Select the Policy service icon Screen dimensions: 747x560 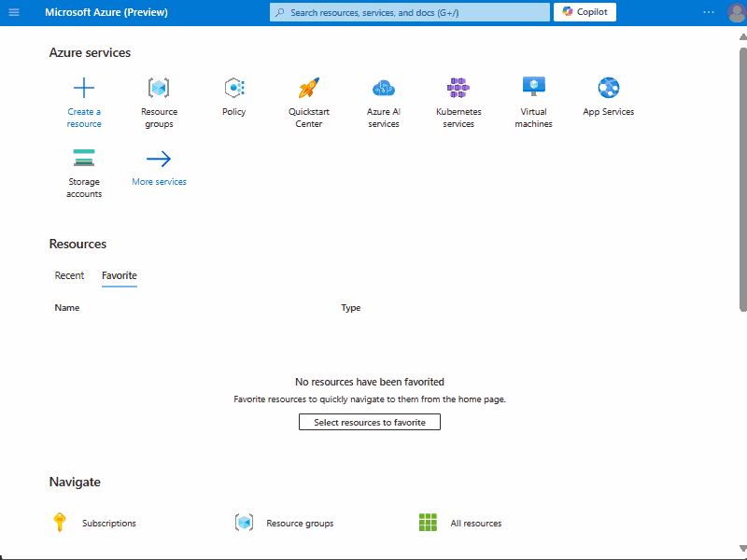click(x=233, y=89)
